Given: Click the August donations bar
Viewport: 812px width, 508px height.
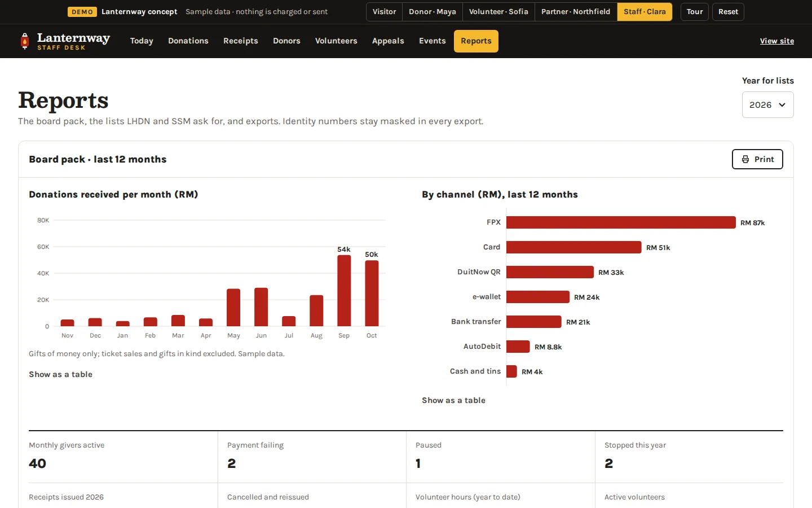Looking at the screenshot, I should 316,310.
